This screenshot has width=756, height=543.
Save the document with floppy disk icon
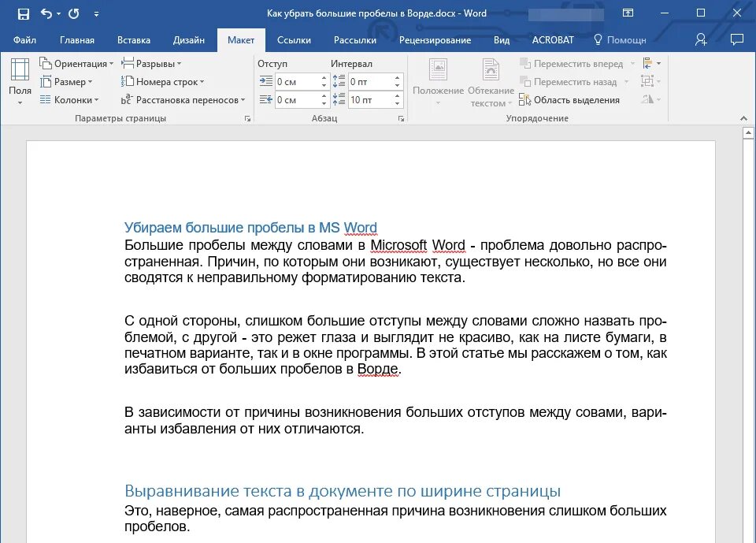pos(23,13)
